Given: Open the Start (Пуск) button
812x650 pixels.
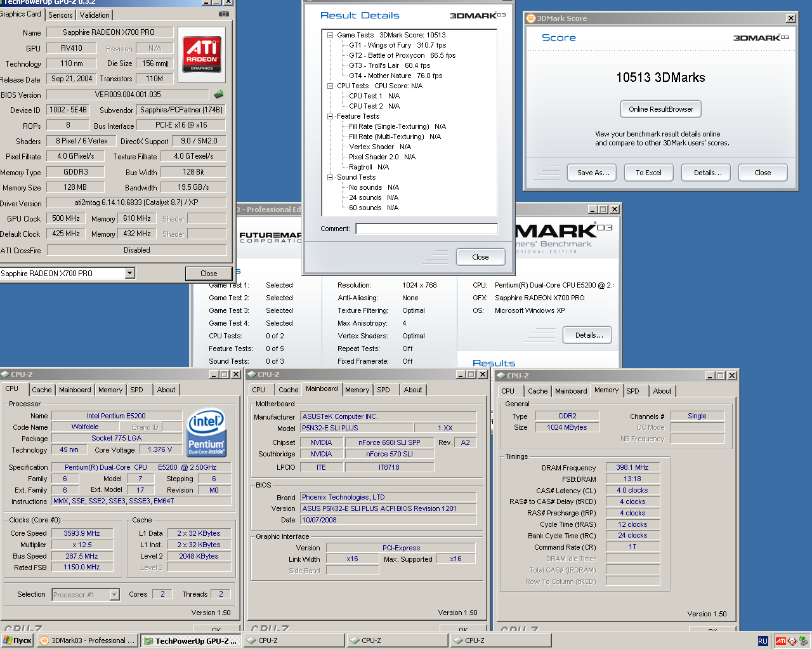Looking at the screenshot, I should coord(17,640).
